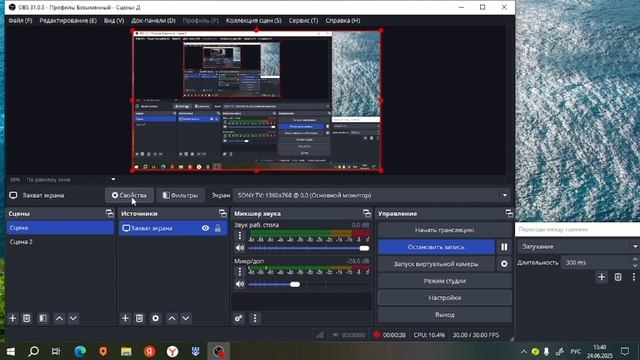The height and width of the screenshot is (360, 640).
Task: Switch input language РУС in tray
Action: pyautogui.click(x=576, y=351)
